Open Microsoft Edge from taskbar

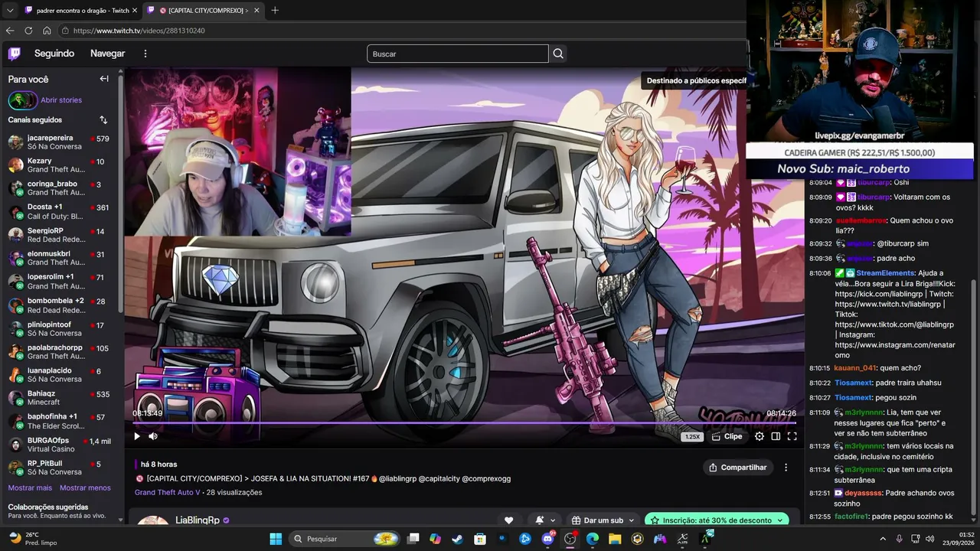pyautogui.click(x=593, y=539)
